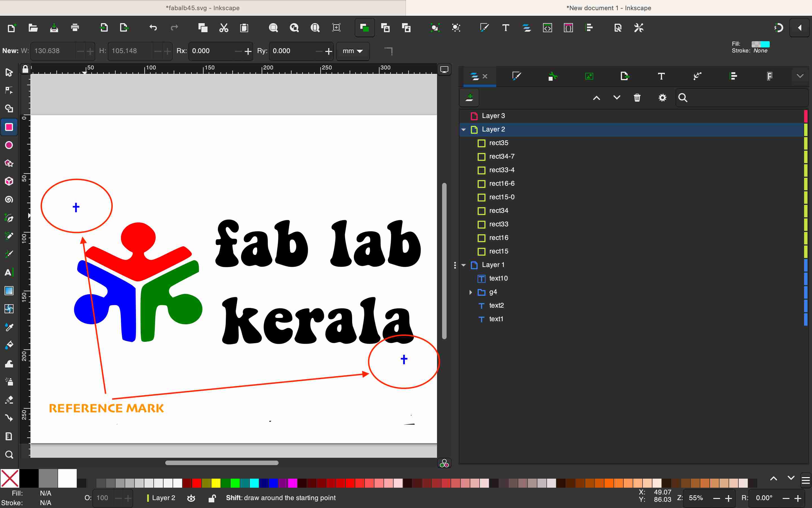Close the Layers dialog tab

click(485, 76)
